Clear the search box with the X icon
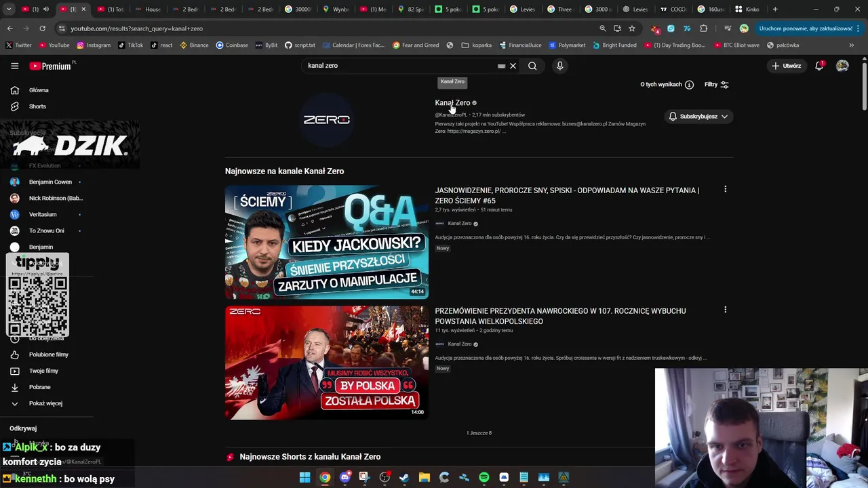The width and height of the screenshot is (868, 488). coord(513,66)
